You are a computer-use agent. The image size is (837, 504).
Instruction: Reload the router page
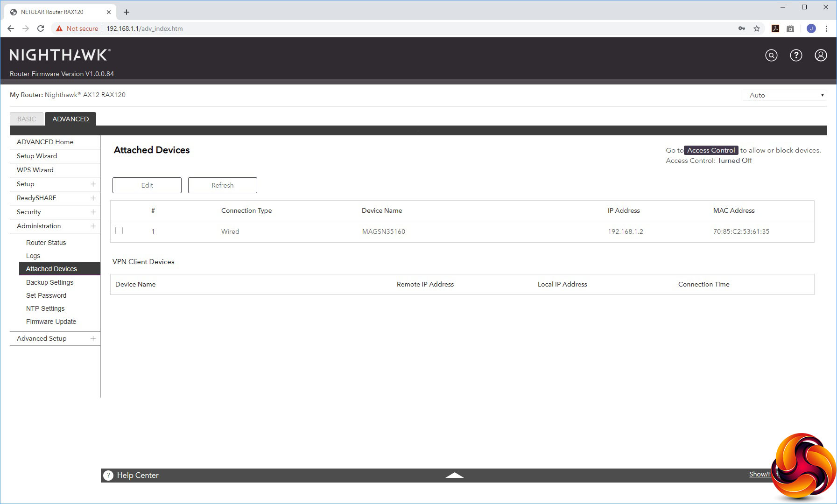[x=41, y=28]
